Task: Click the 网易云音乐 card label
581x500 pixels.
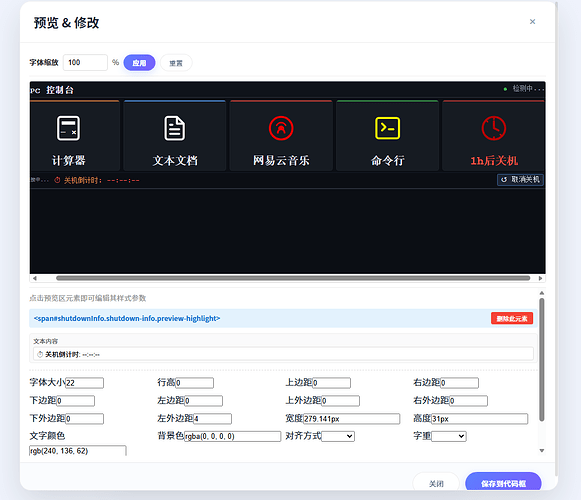Action: pyautogui.click(x=281, y=160)
